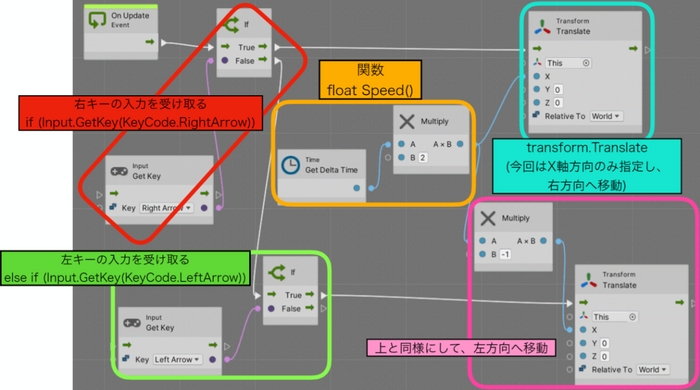
Task: Click the flow input arrow of Right Arrow Get Key
Action: pyautogui.click(x=114, y=193)
